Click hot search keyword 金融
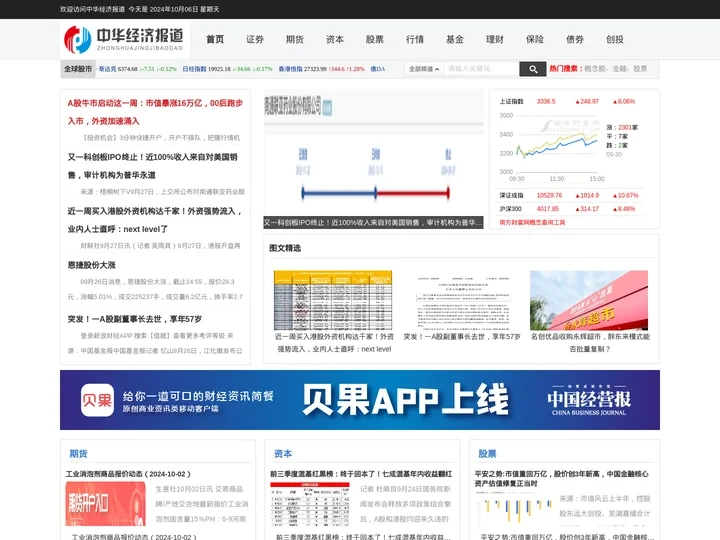This screenshot has width=720, height=540. click(x=619, y=69)
